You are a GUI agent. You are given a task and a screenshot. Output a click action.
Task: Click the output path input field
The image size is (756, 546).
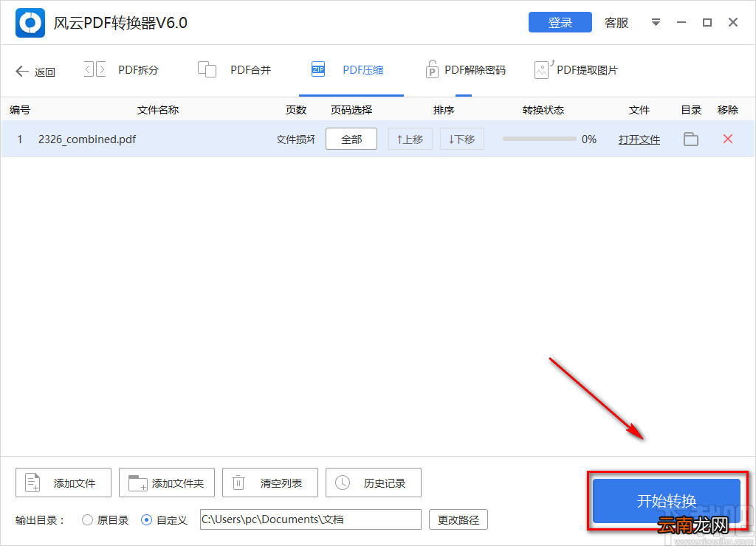pyautogui.click(x=311, y=519)
